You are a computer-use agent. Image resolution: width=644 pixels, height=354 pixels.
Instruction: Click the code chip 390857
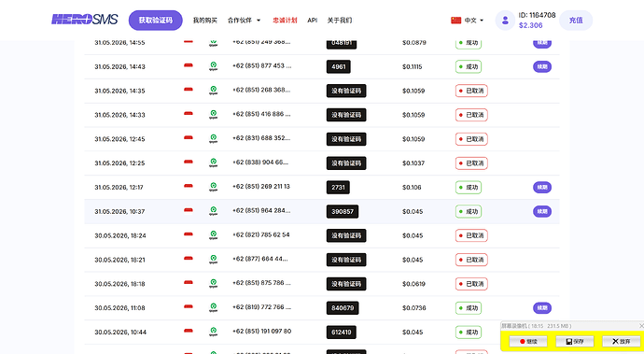[x=343, y=211]
